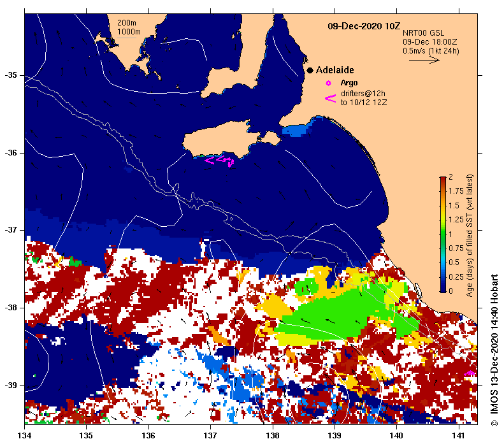Click the black Adelaide city marker dot

[310, 70]
